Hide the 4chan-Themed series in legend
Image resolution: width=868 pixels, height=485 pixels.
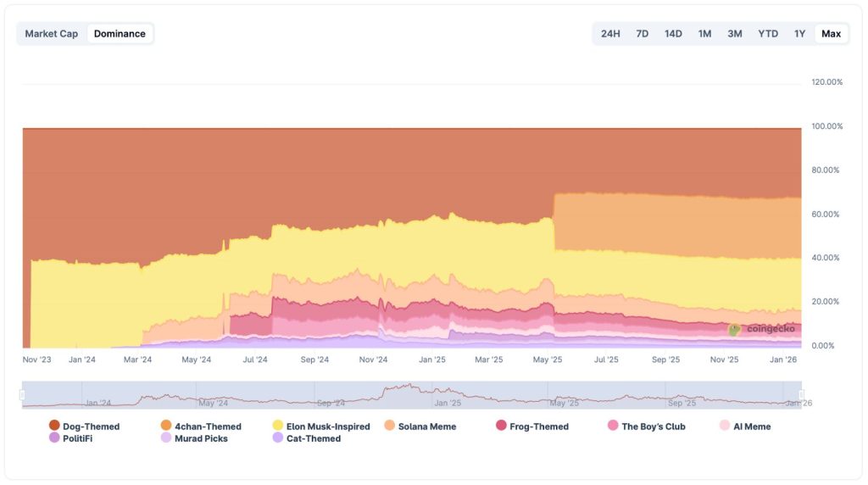click(201, 426)
